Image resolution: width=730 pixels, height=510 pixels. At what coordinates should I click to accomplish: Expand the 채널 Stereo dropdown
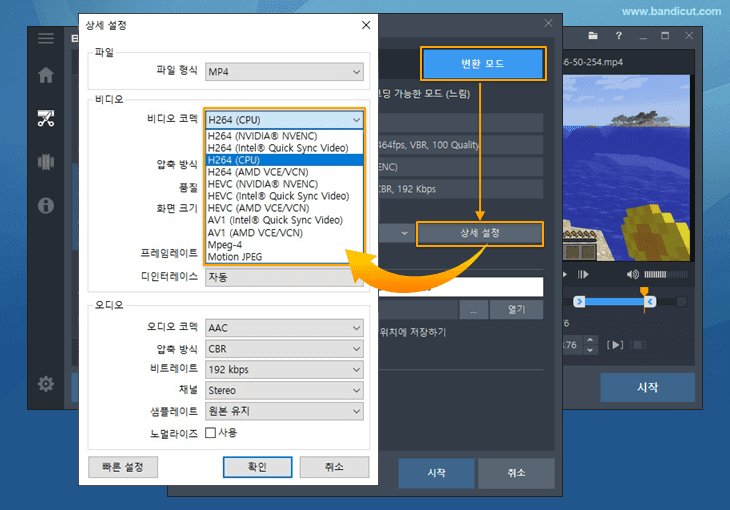pos(284,390)
